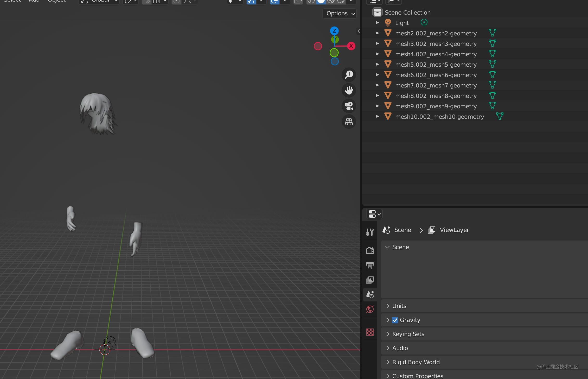Select mesh10.002_mesh10-geometry in the outliner
Screen dimensions: 588x379
(x=439, y=117)
